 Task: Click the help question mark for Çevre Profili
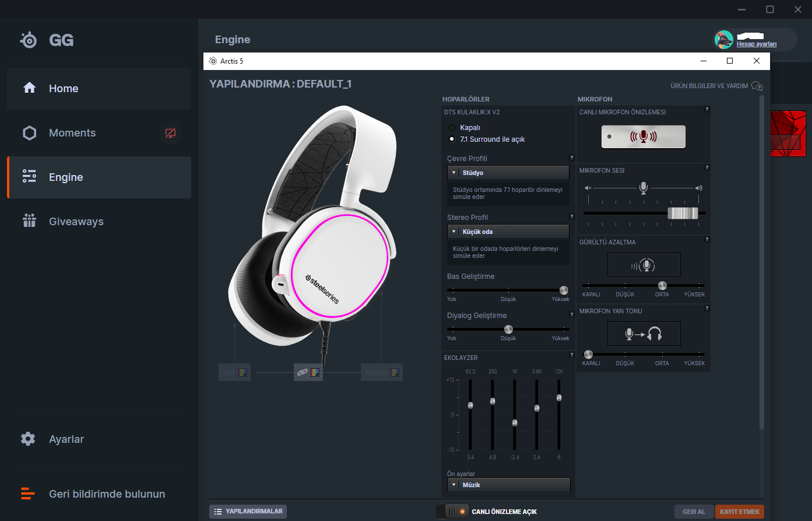tap(571, 158)
